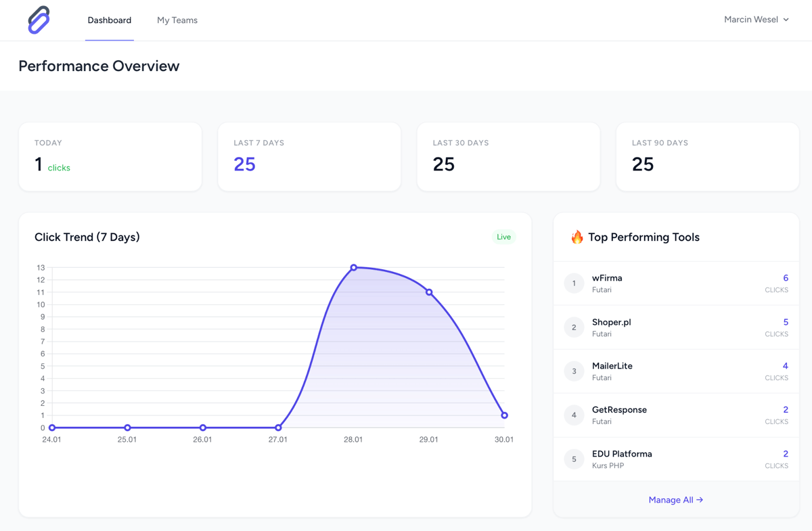The width and height of the screenshot is (812, 531).
Task: Select the rank 1 badge next to wFirma
Action: [574, 283]
